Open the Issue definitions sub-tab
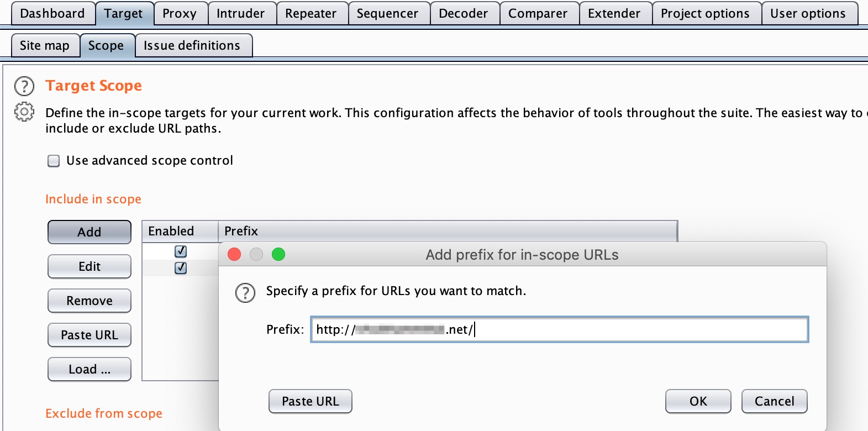This screenshot has height=431, width=868. click(192, 45)
